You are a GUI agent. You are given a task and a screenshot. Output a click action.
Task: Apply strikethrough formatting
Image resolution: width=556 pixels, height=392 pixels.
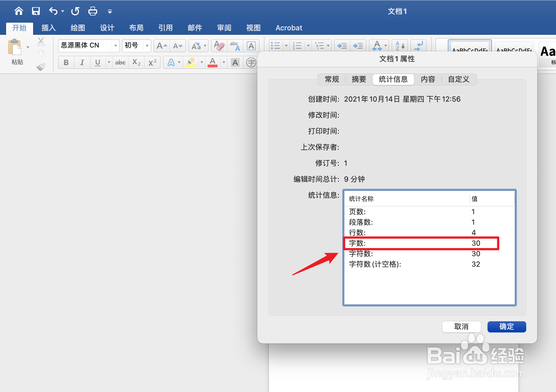(120, 62)
